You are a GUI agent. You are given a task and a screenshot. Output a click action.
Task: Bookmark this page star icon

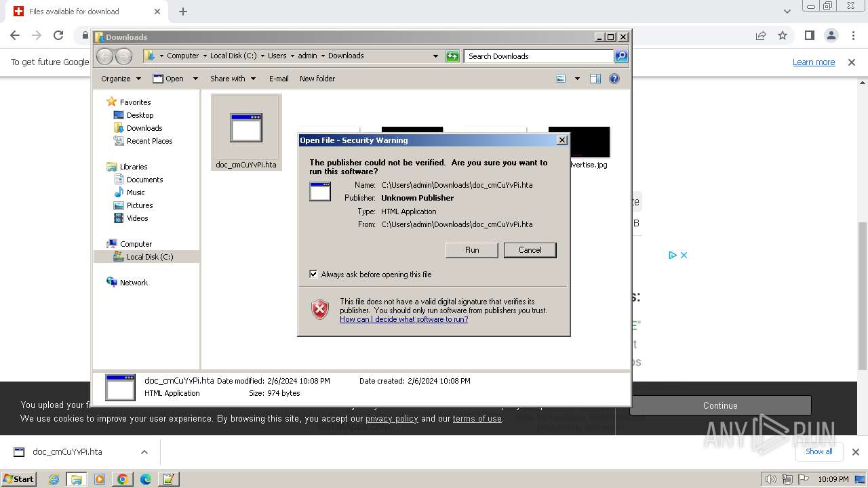(x=783, y=36)
